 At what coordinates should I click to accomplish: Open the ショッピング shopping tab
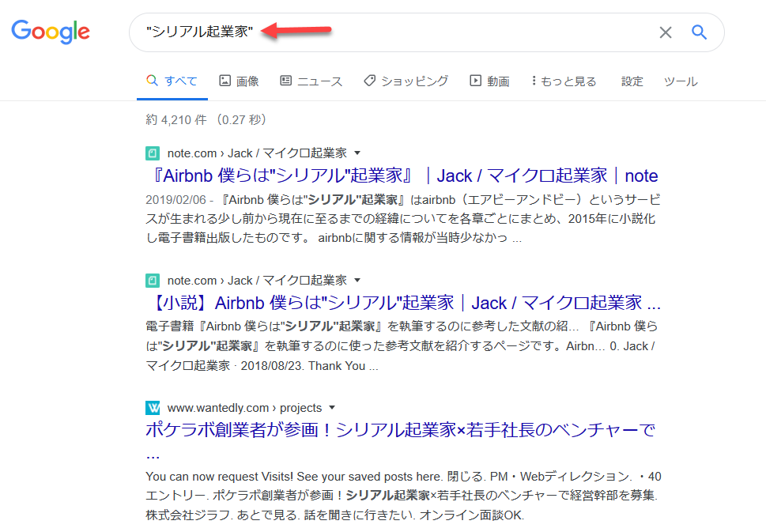(x=406, y=81)
